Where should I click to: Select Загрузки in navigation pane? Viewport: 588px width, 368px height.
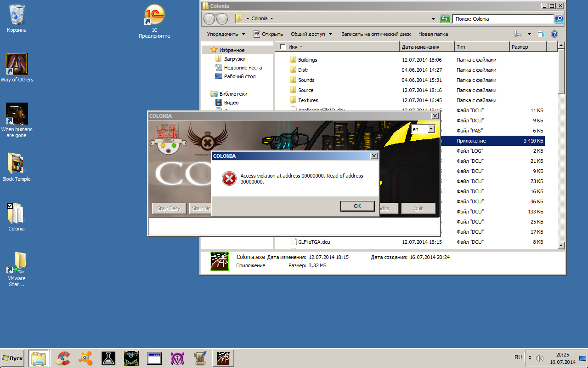tap(235, 59)
